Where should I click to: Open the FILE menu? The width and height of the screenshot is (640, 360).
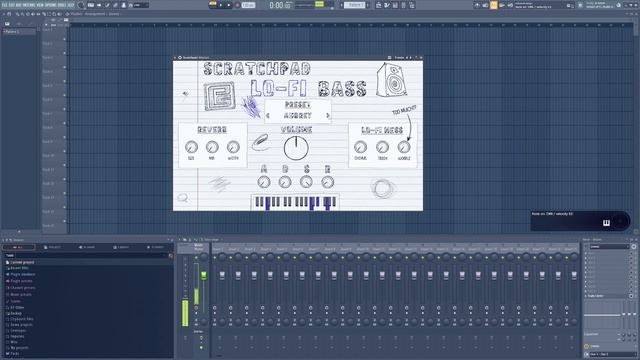(4, 5)
